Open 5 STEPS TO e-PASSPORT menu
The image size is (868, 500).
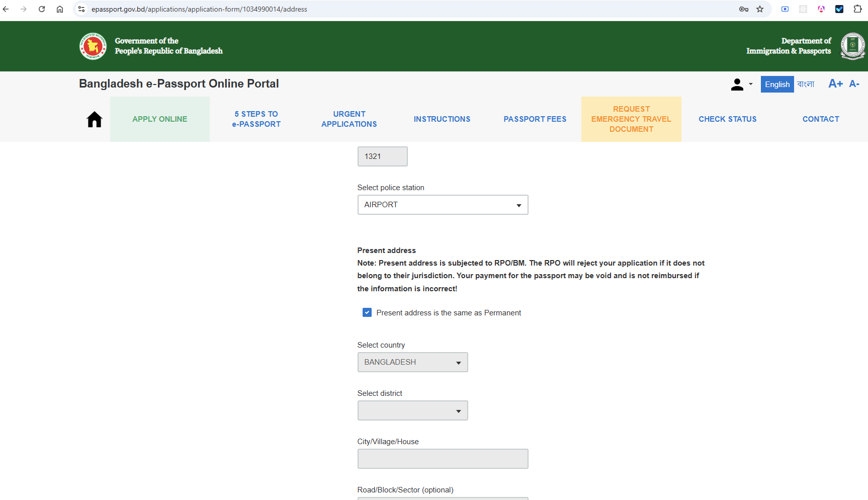coord(256,119)
